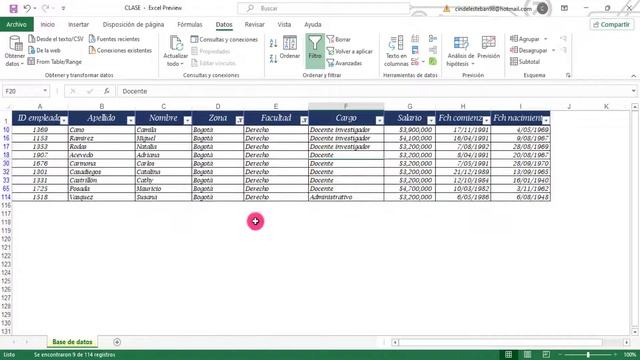This screenshot has width=640, height=360.
Task: Open Fch nacimiento filter dropdown
Action: pyautogui.click(x=546, y=120)
